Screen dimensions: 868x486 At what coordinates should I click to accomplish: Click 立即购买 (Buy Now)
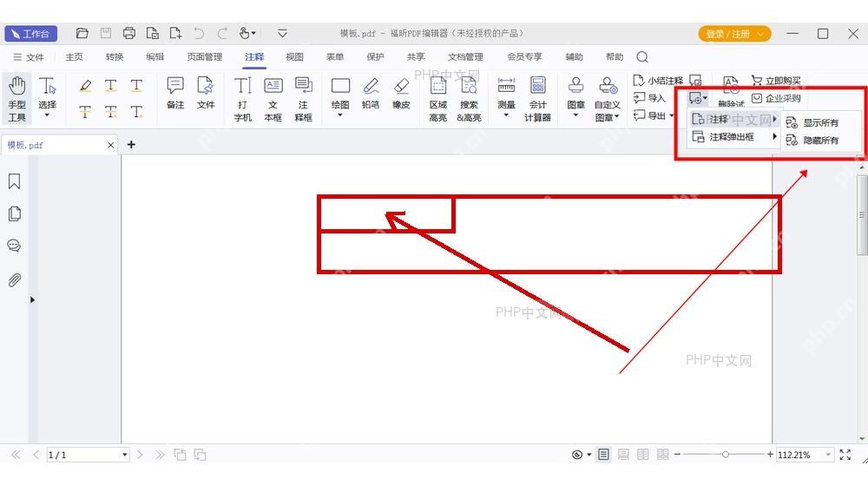click(776, 81)
